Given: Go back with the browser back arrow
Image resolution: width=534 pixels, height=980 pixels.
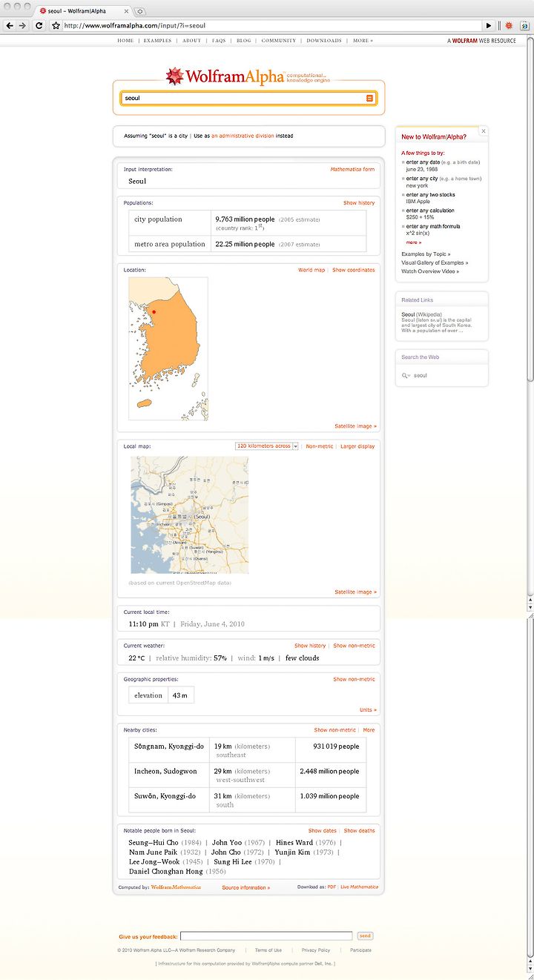Looking at the screenshot, I should pos(10,25).
